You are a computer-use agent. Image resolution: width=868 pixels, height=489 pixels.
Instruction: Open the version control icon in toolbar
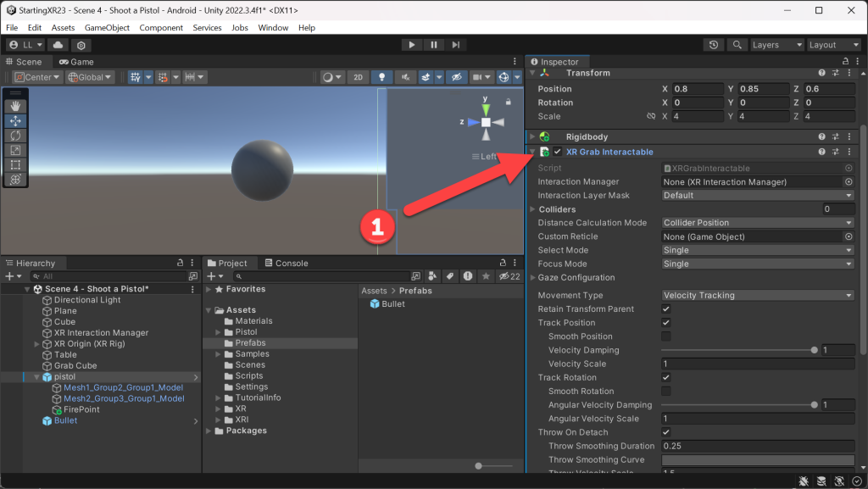tap(81, 46)
